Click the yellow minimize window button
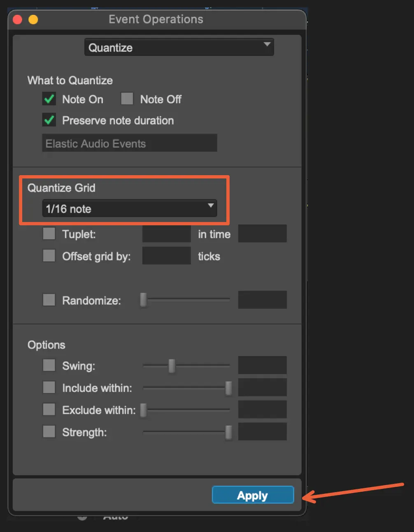The image size is (414, 532). pos(33,20)
